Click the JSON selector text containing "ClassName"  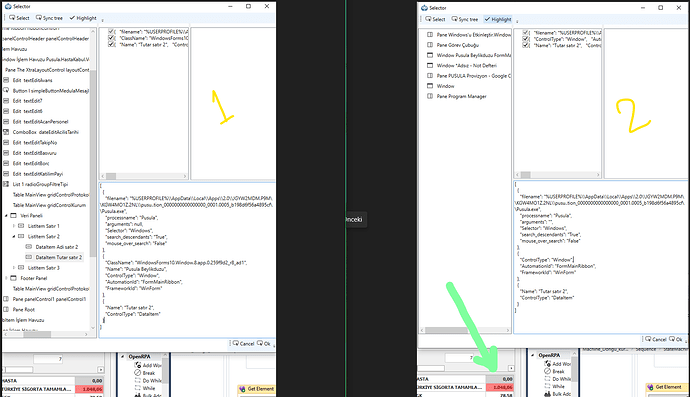point(176,262)
